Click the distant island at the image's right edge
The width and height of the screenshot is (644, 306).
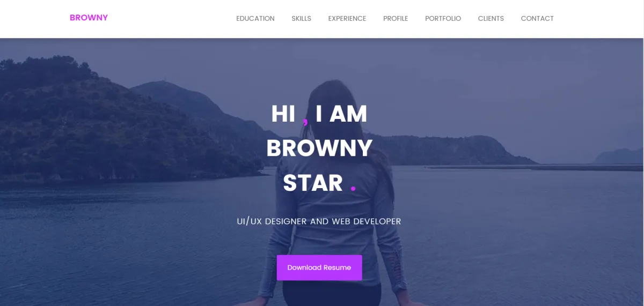pos(620,156)
